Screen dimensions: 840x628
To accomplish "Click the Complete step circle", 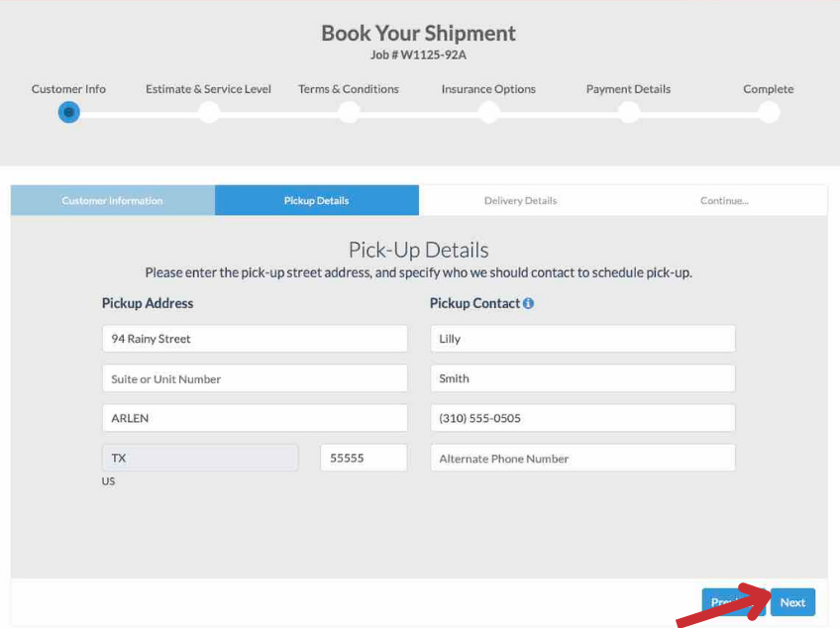I will tap(769, 112).
